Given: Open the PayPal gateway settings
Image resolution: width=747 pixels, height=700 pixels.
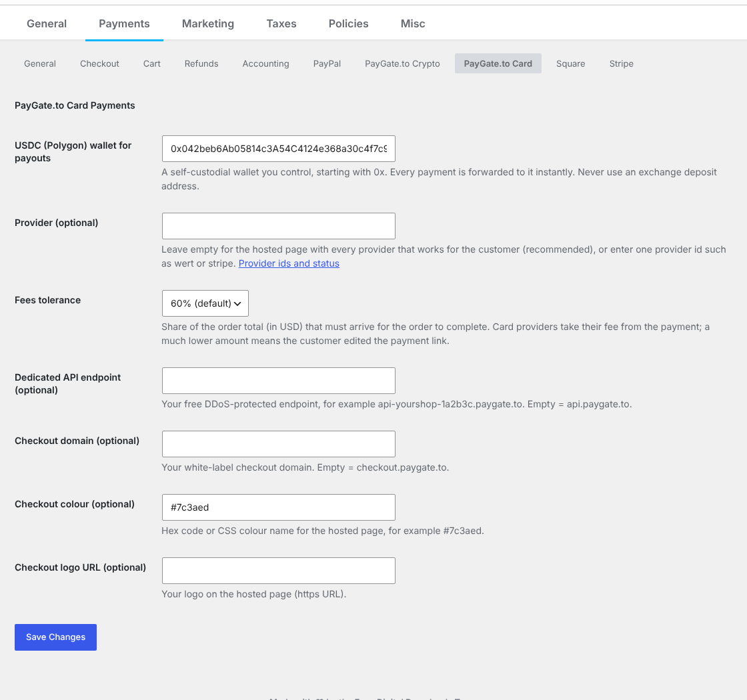Looking at the screenshot, I should [327, 63].
